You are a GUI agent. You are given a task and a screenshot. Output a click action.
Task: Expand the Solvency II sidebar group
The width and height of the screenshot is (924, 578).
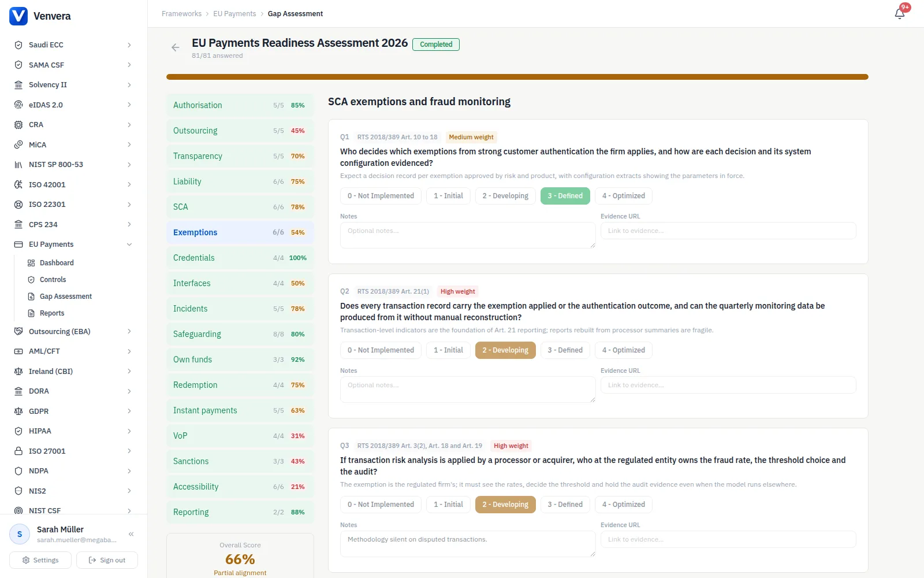pos(129,85)
